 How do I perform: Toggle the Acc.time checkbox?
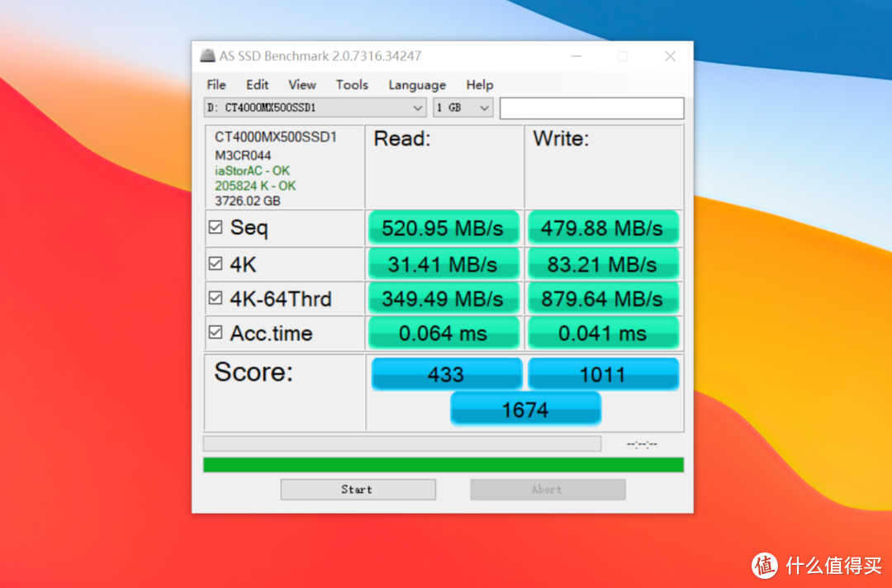(216, 333)
